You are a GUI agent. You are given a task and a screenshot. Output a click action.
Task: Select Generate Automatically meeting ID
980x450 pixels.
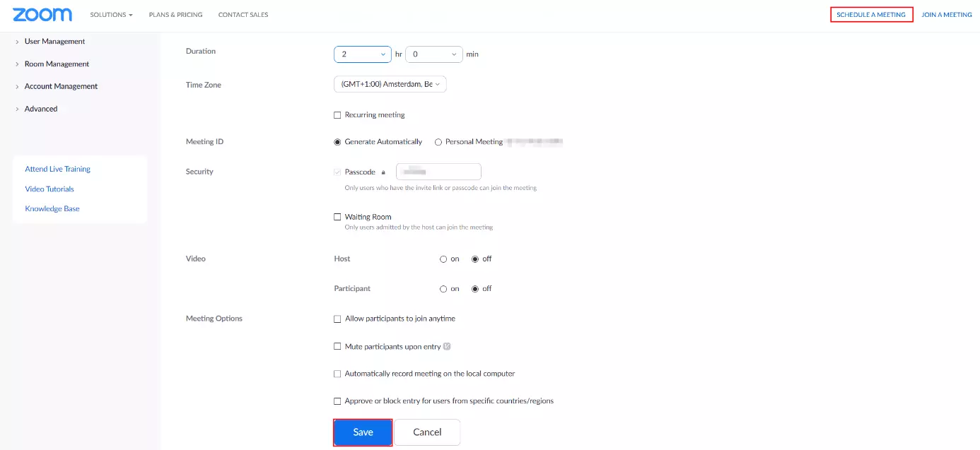pos(337,142)
